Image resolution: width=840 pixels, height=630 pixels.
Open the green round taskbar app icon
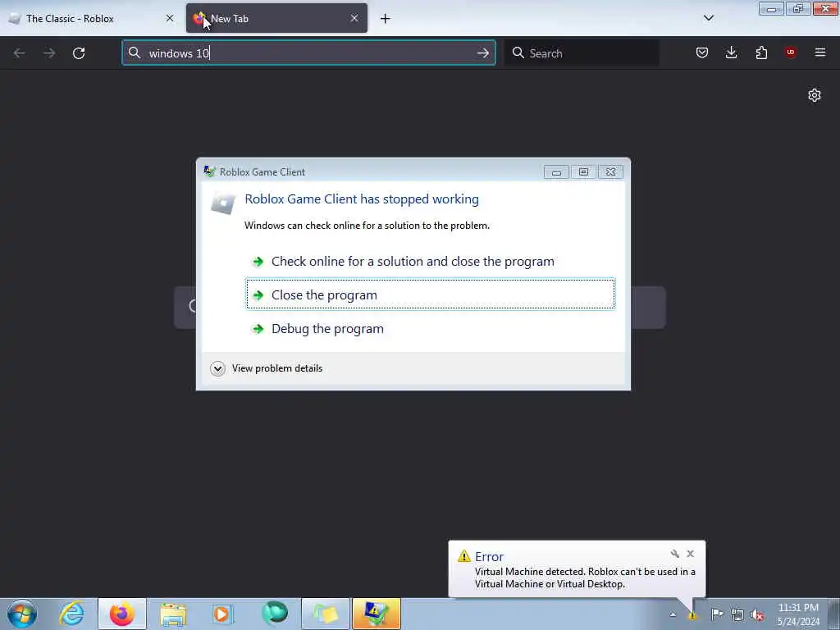coord(274,614)
